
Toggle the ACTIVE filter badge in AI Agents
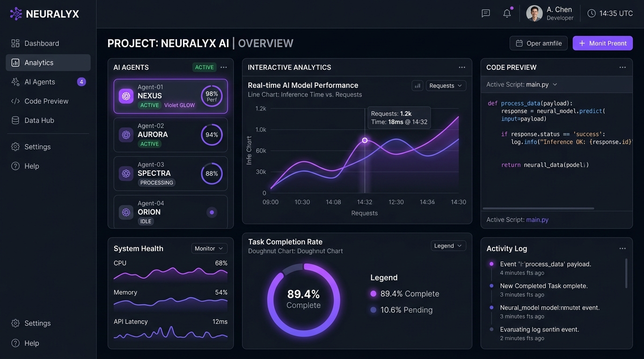(205, 67)
